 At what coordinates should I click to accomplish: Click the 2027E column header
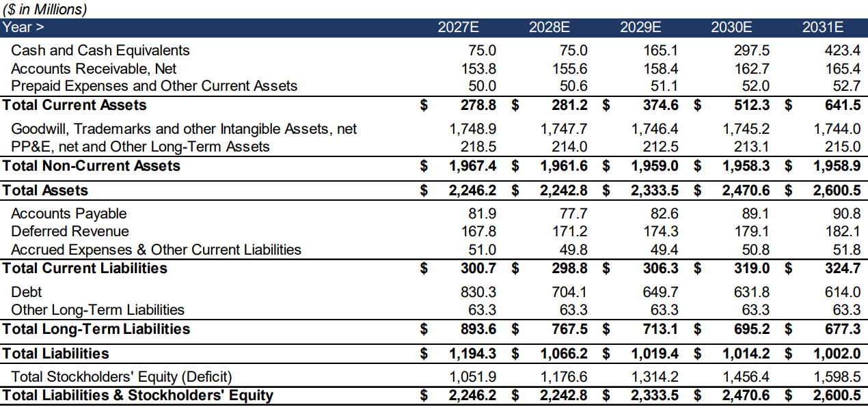(x=458, y=28)
